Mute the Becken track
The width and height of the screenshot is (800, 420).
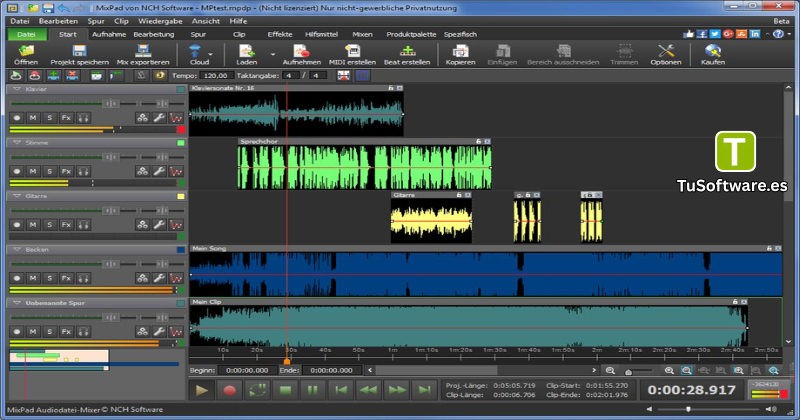pos(33,278)
